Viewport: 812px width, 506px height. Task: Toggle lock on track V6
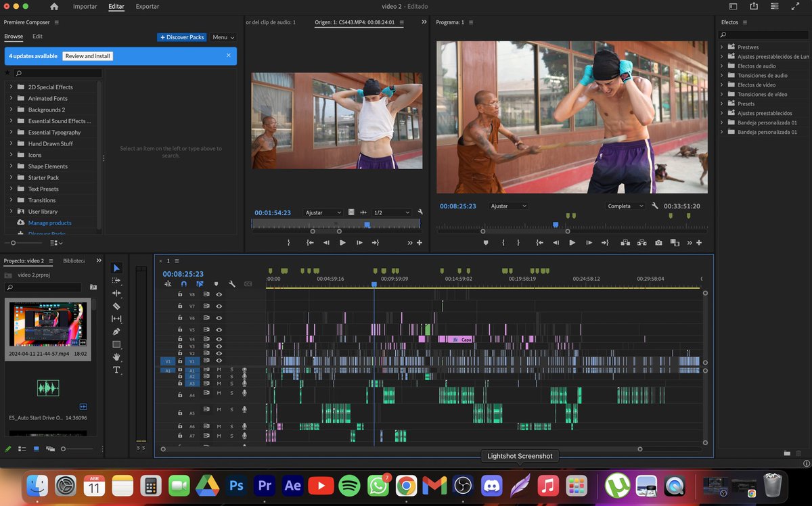(180, 317)
